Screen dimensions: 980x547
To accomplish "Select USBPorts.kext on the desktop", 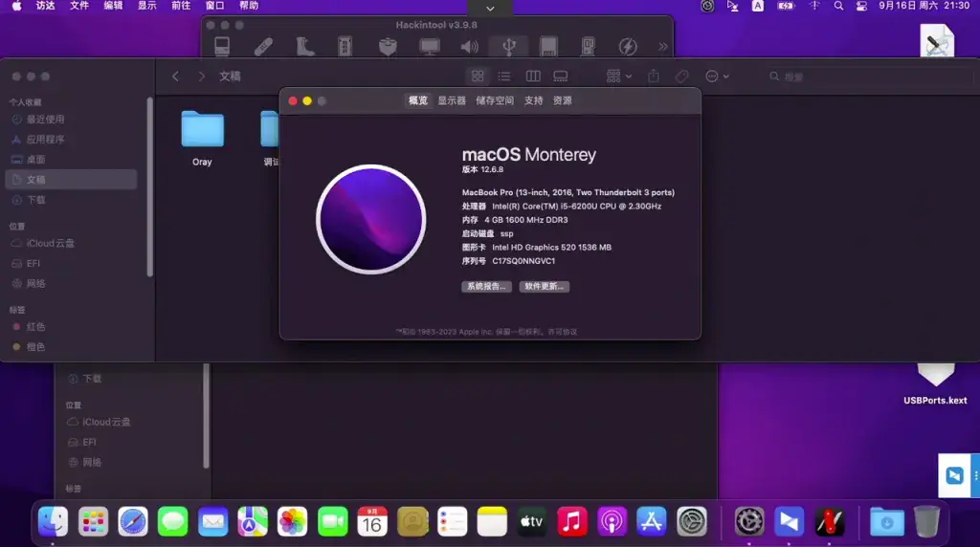I will click(x=936, y=384).
